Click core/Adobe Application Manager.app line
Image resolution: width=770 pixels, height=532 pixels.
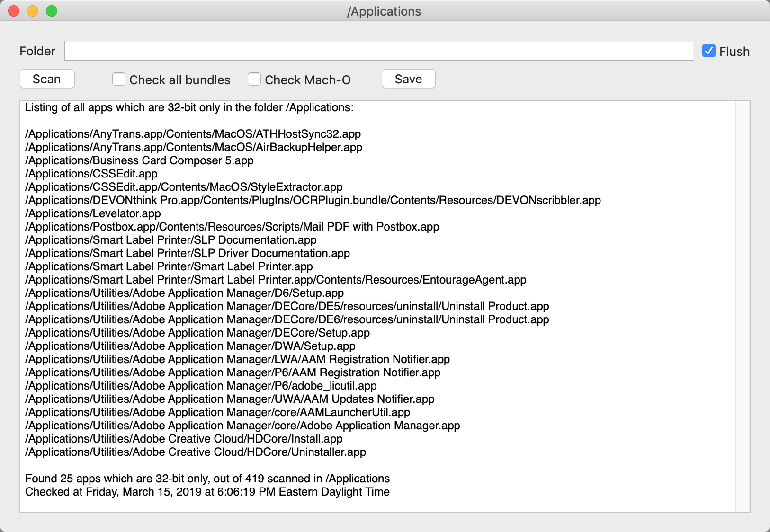pos(242,426)
